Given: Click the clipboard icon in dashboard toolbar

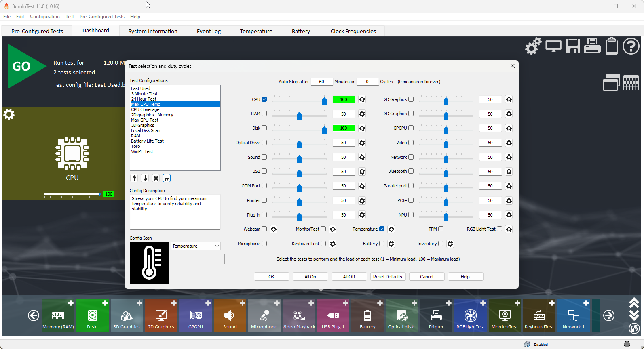Looking at the screenshot, I should pos(612,46).
